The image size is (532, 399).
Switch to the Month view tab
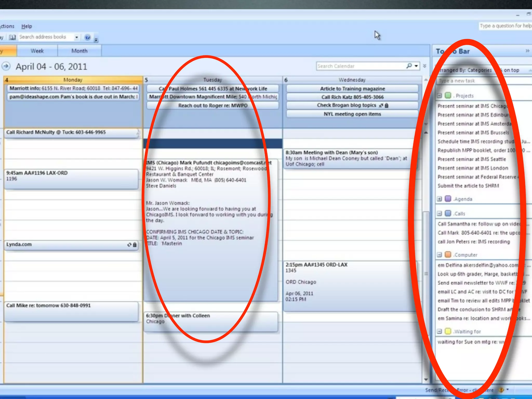coord(79,51)
